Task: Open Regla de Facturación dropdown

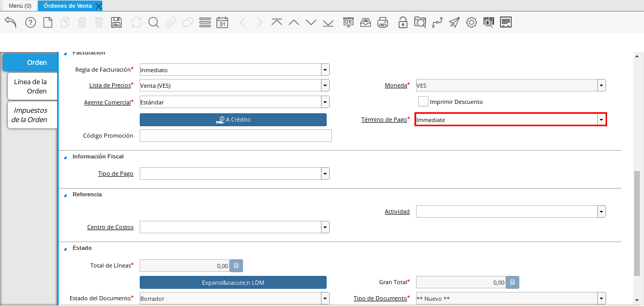Action: pos(325,70)
